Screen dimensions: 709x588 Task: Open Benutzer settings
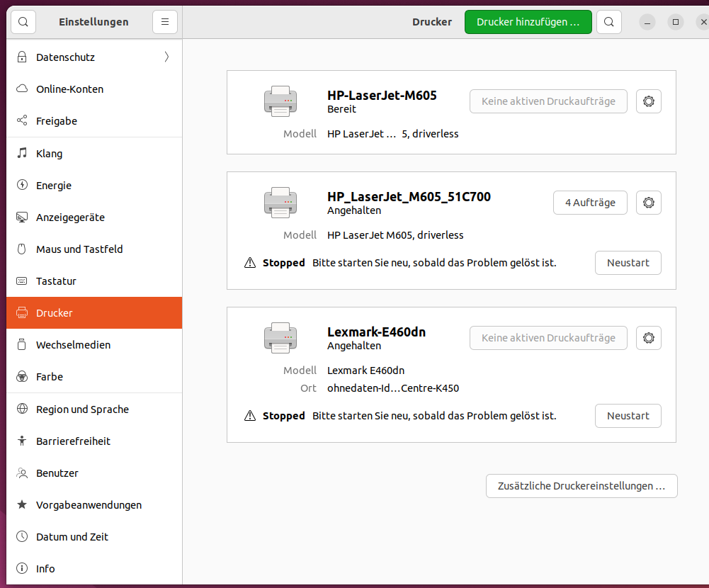94,473
